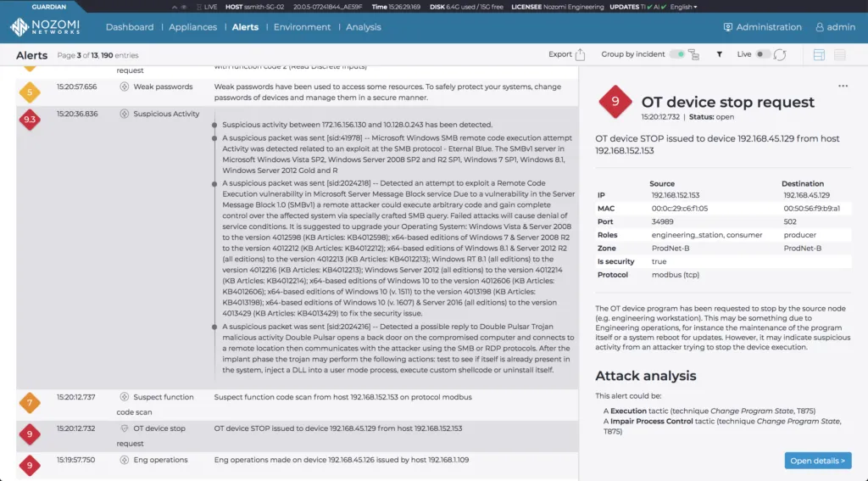Click the type icon beside Suspect function code scan
The height and width of the screenshot is (481, 868).
[124, 397]
